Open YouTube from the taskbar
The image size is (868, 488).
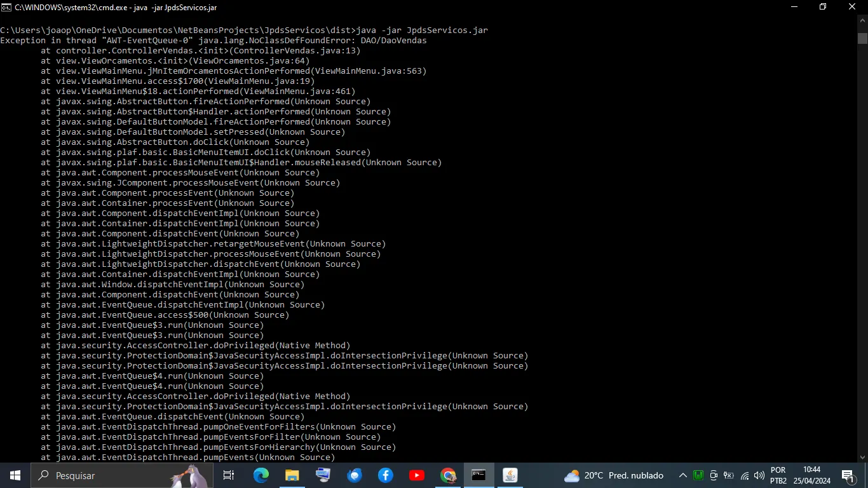point(416,475)
